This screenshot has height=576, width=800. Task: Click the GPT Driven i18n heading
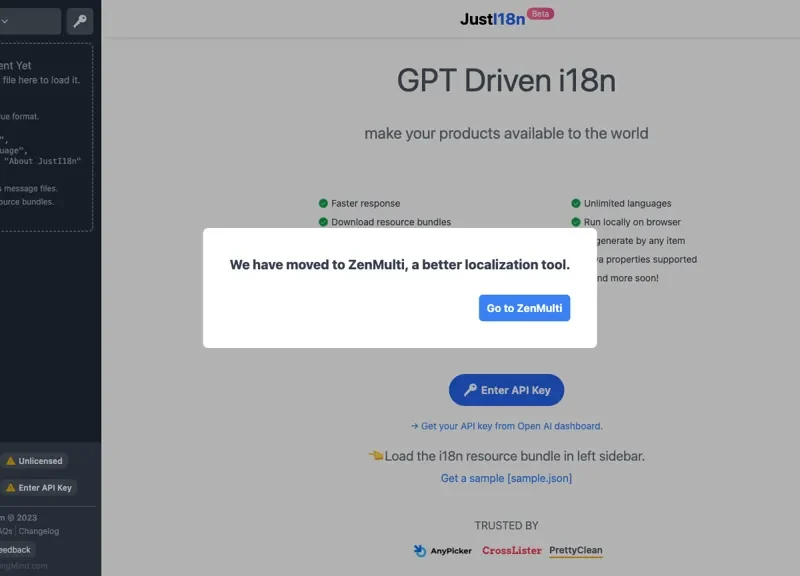(x=506, y=81)
